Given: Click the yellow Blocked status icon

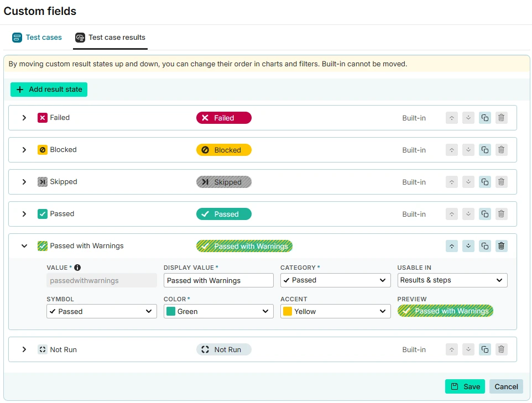Looking at the screenshot, I should 43,150.
